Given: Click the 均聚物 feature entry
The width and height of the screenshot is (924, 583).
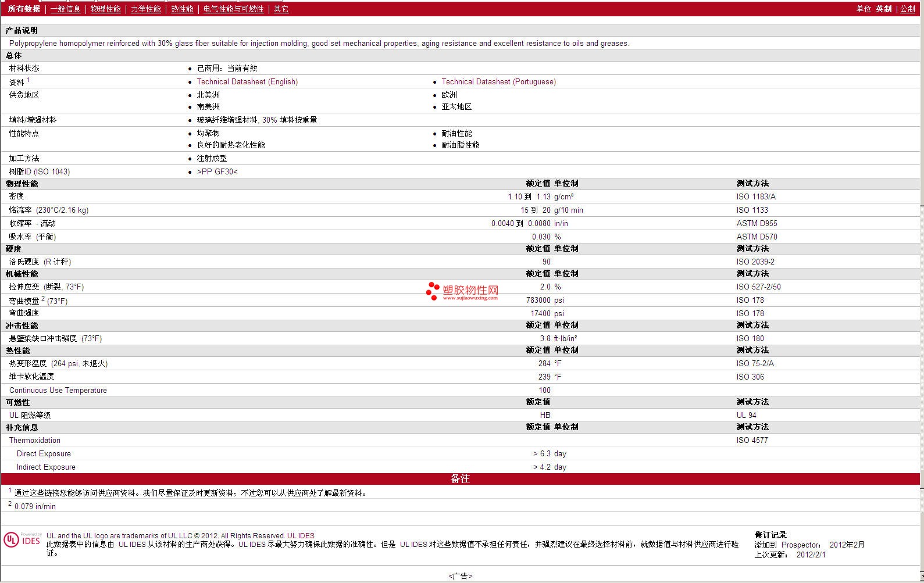Looking at the screenshot, I should click(208, 134).
